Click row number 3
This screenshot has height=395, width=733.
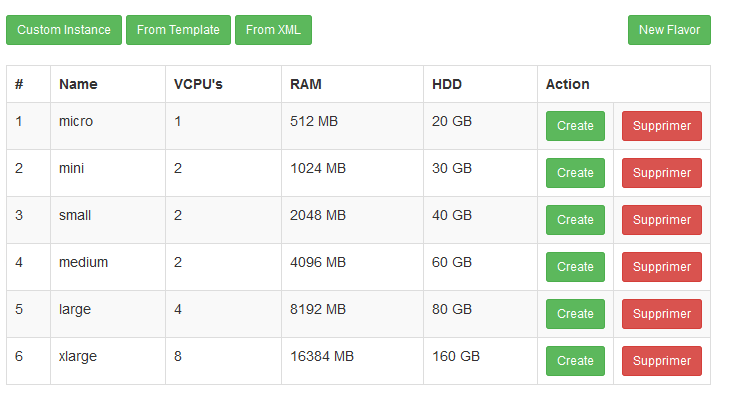click(19, 215)
